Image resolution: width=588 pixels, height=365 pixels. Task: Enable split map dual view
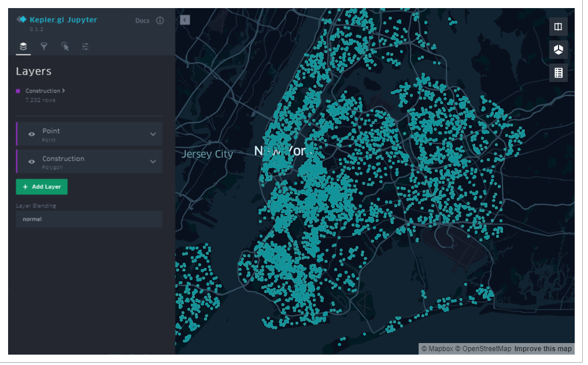coord(558,27)
